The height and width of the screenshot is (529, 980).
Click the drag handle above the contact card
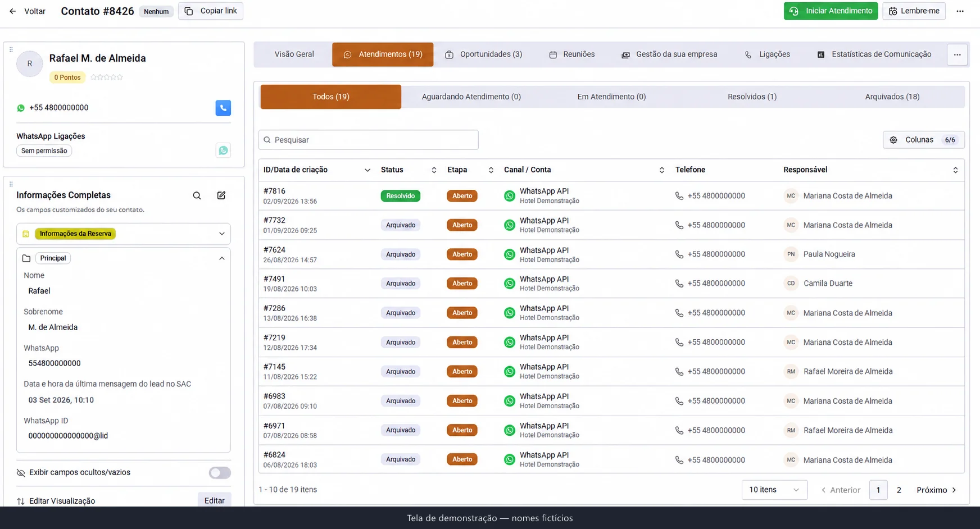tap(11, 49)
